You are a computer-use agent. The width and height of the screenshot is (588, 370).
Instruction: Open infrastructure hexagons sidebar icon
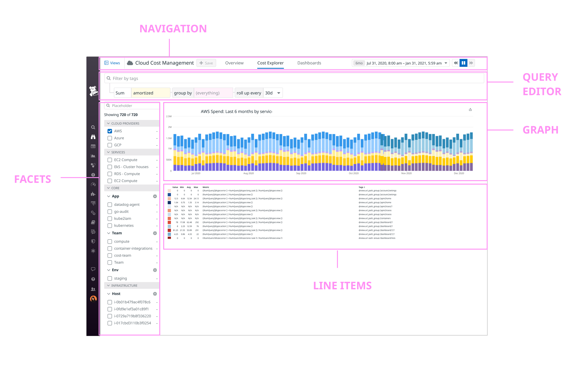pyautogui.click(x=93, y=165)
